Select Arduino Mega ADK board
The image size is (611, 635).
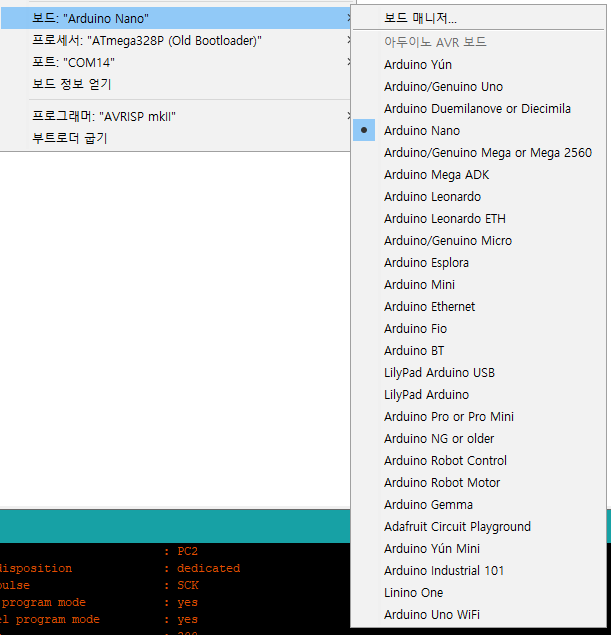click(479, 175)
